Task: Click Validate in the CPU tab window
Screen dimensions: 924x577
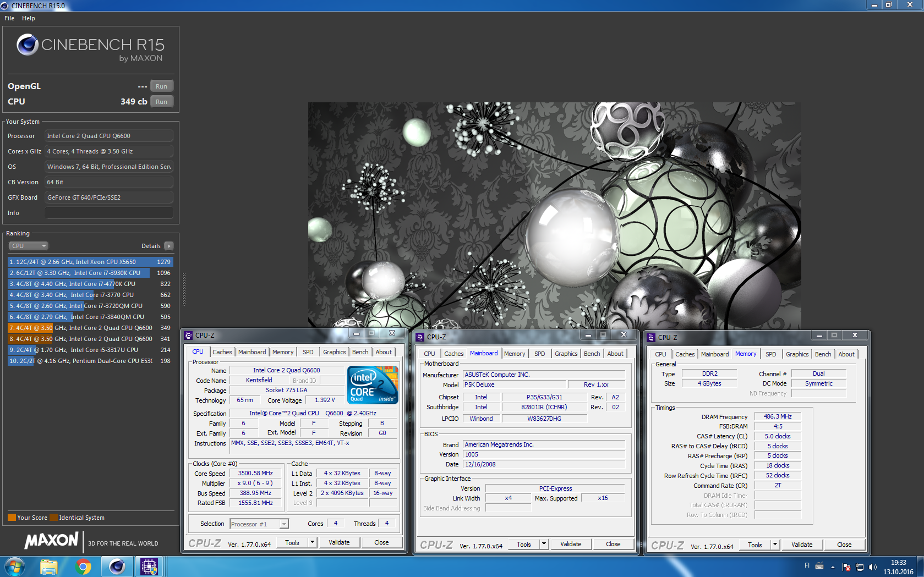Action: click(x=339, y=542)
